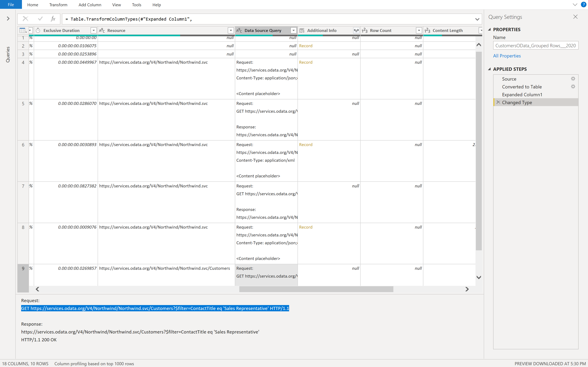This screenshot has height=367, width=588.
Task: Click Record link in row 4 Additional Info
Action: 305,62
